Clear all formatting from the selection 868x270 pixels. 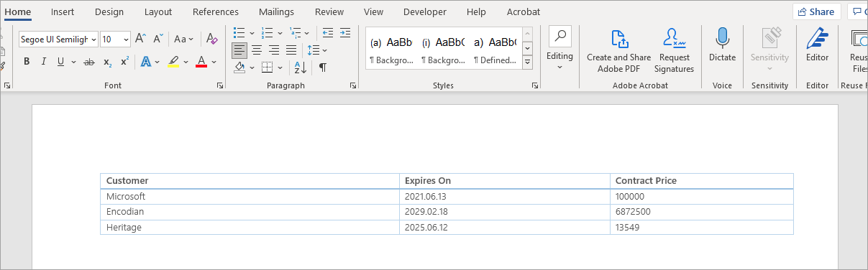pyautogui.click(x=211, y=39)
